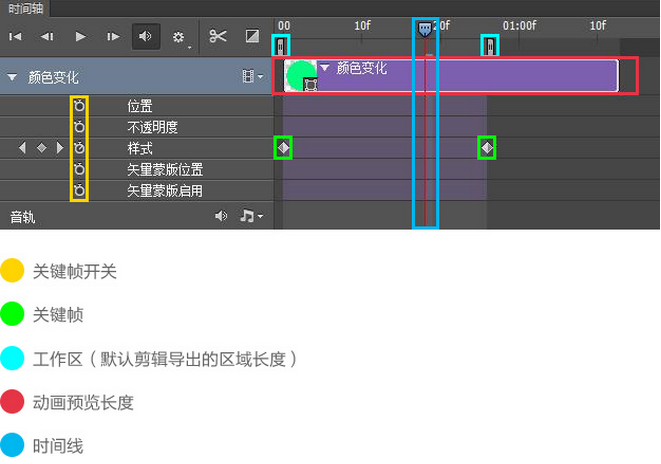Screen dimensions: 661x464
Task: Toggle audio playback speaker button
Action: pos(146,37)
